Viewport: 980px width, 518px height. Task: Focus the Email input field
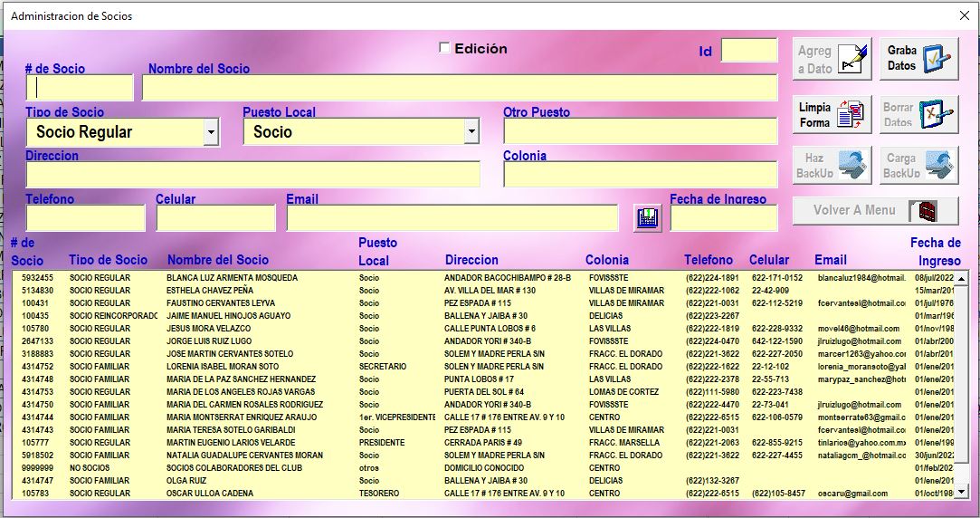(452, 218)
